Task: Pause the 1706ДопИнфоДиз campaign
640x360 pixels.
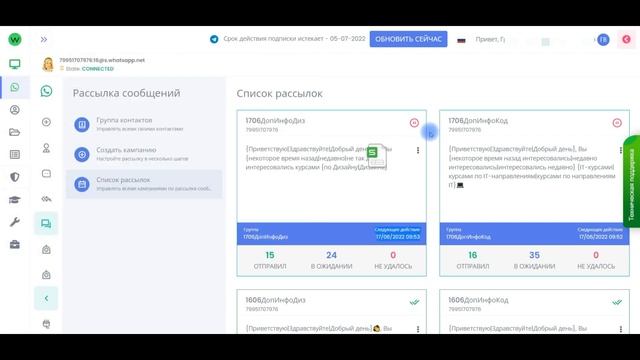Action: 414,123
